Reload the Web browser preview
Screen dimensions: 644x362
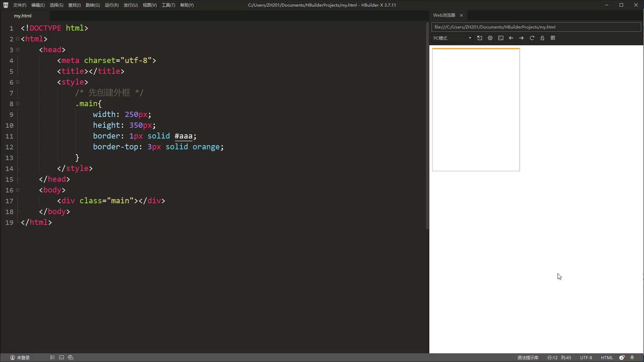pos(532,38)
